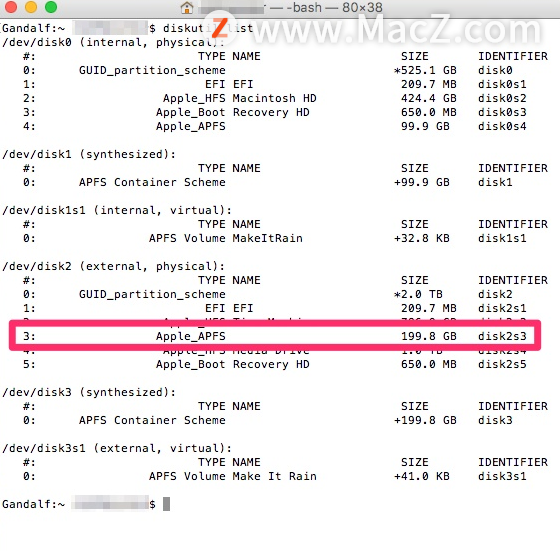The image size is (560, 551).
Task: Click the "disk3s1" identifier
Action: point(502,476)
